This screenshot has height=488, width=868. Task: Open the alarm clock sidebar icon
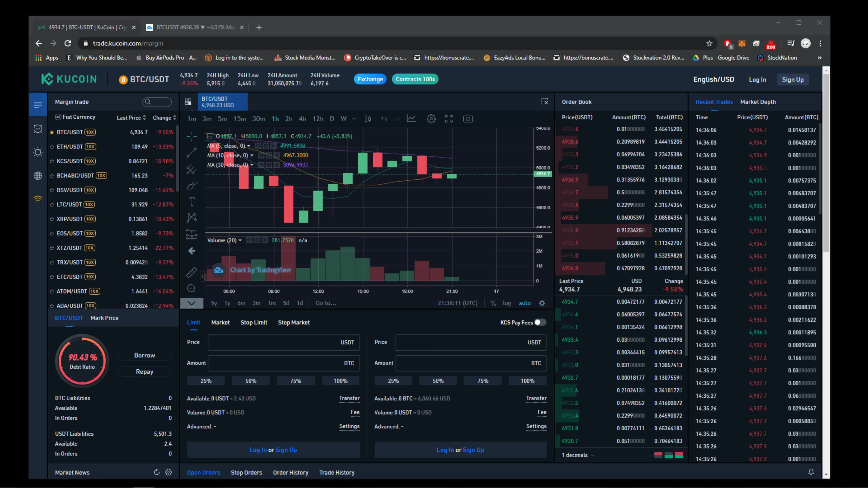pos(38,128)
